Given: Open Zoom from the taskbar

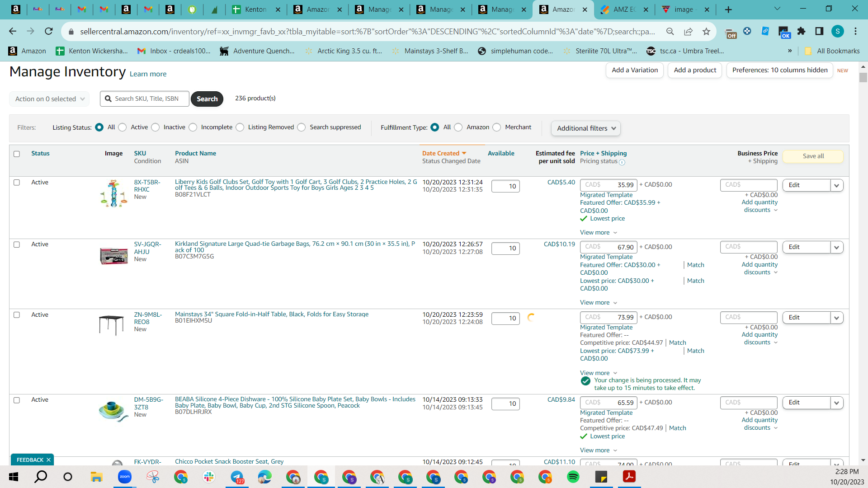Looking at the screenshot, I should [x=124, y=477].
